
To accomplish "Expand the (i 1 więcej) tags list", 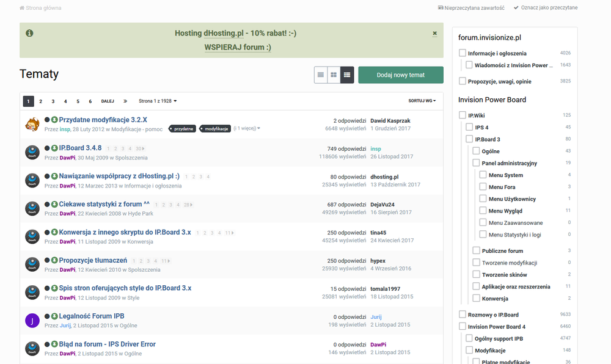I will pyautogui.click(x=247, y=129).
